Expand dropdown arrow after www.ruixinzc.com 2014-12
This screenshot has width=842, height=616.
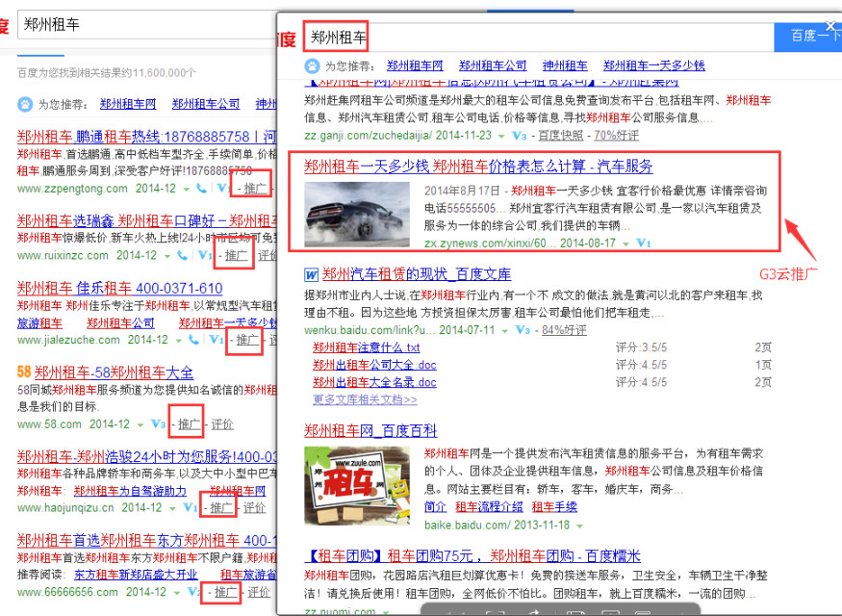coord(167,257)
